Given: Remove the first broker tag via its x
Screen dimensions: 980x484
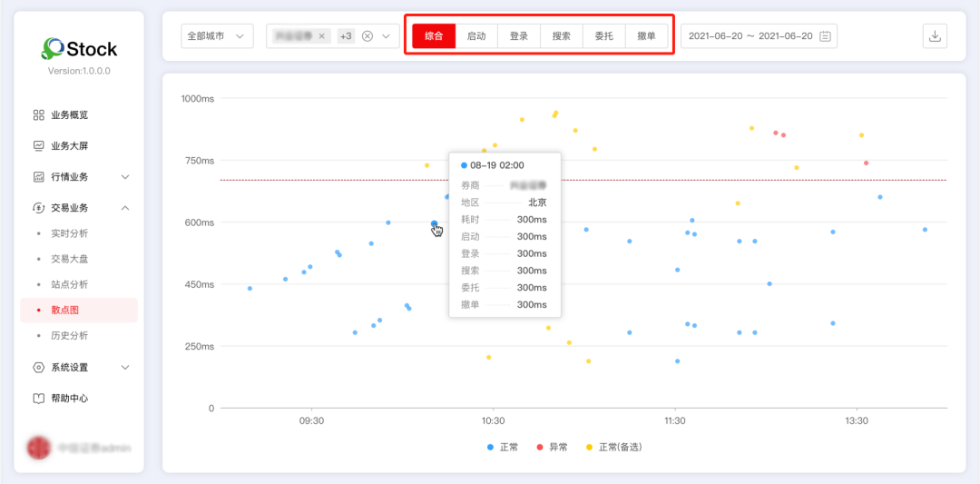Looking at the screenshot, I should click(x=322, y=36).
